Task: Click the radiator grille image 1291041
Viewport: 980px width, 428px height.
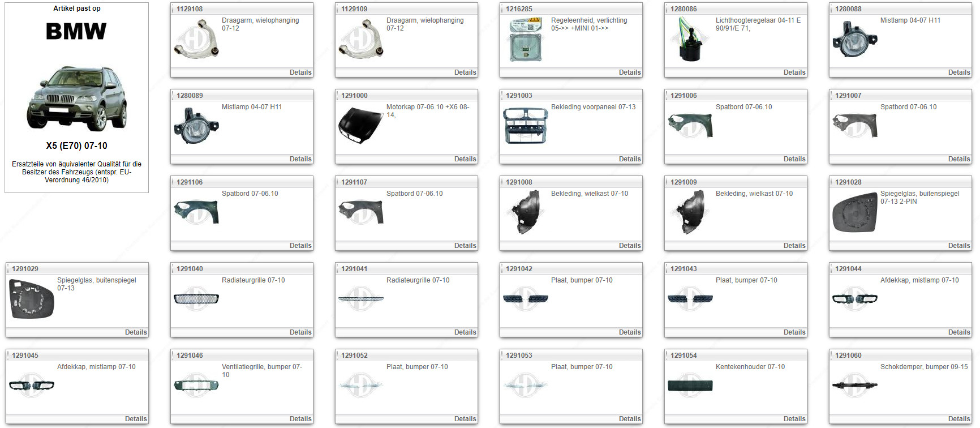Action: click(361, 299)
